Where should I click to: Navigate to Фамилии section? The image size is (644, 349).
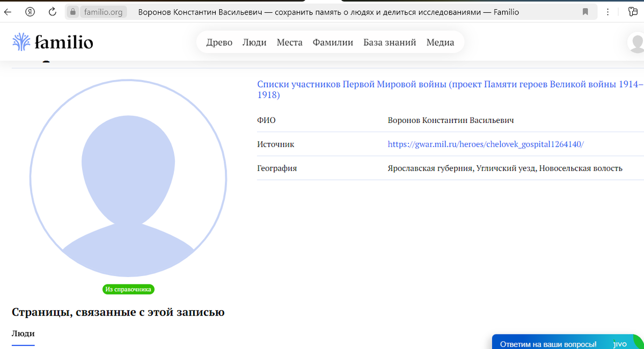click(333, 42)
